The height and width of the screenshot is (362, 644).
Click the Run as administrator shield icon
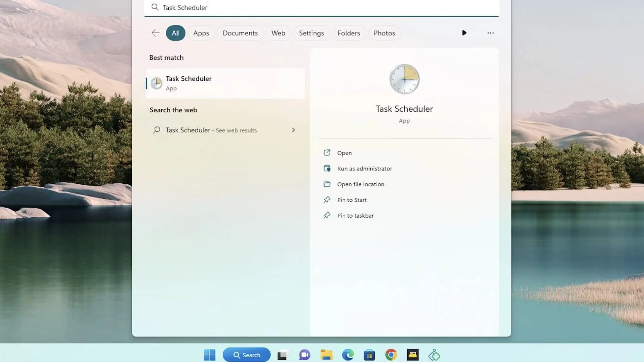tap(327, 168)
